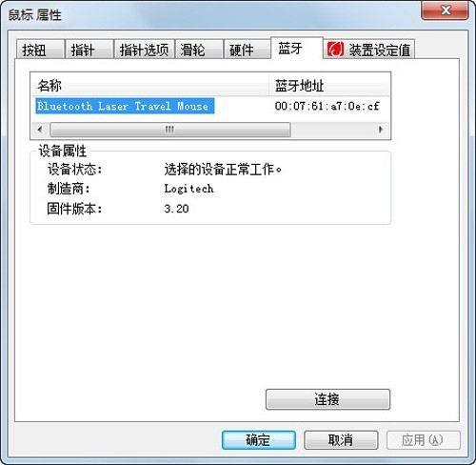Click the 应用(A) button
Screen dimensions: 476x465
(x=424, y=440)
